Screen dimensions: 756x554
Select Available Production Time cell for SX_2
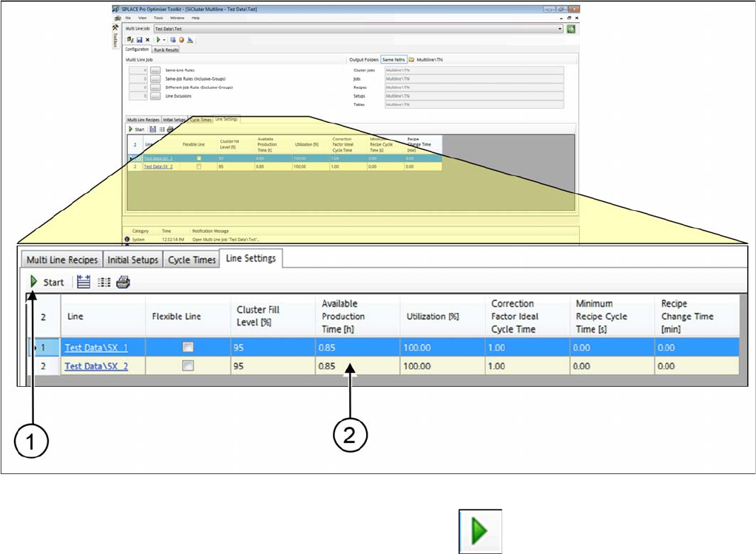[357, 365]
